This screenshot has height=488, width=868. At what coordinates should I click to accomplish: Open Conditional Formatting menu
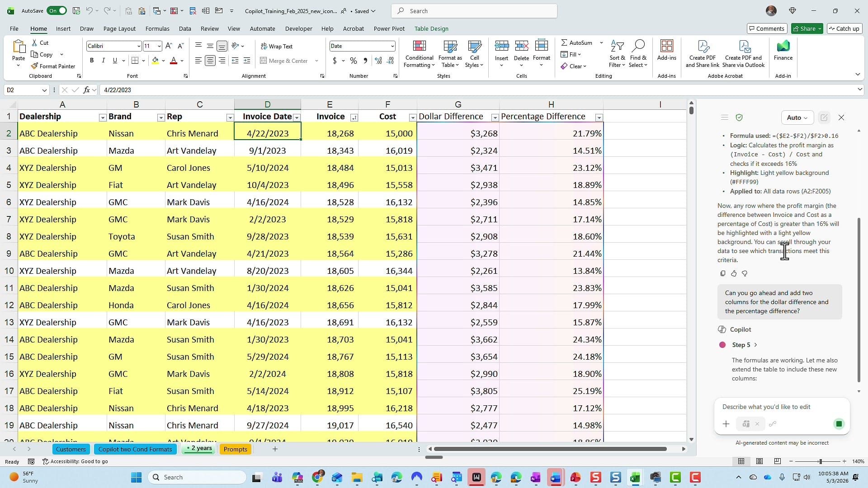[419, 54]
